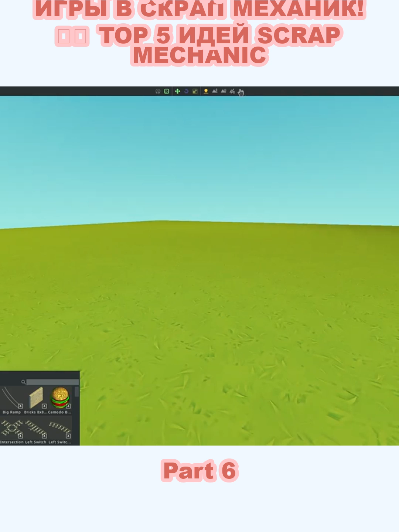Activate the green four-arrow move tool
The image size is (399, 532).
pyautogui.click(x=177, y=91)
